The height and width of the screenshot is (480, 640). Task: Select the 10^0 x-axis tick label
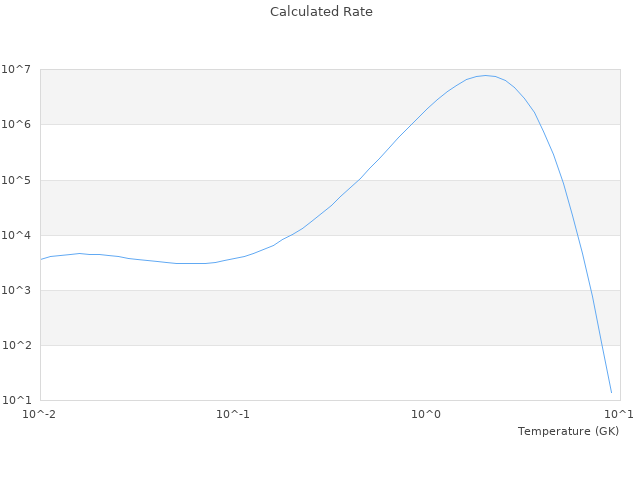pos(427,415)
